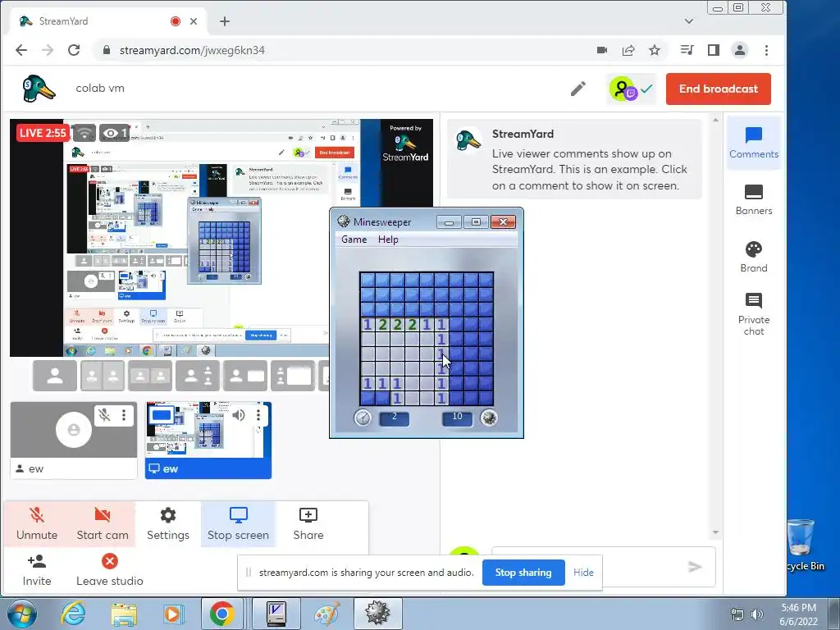This screenshot has width=840, height=630.
Task: Leave the studio
Action: pos(109,571)
